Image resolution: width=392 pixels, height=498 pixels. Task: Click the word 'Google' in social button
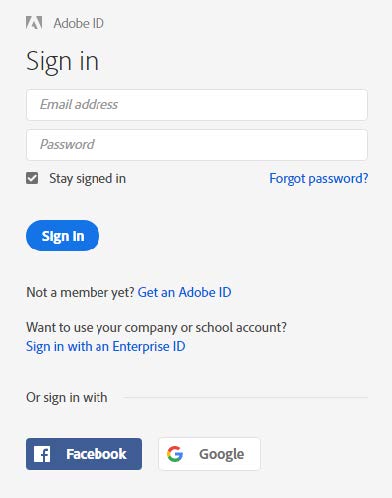[x=222, y=455]
